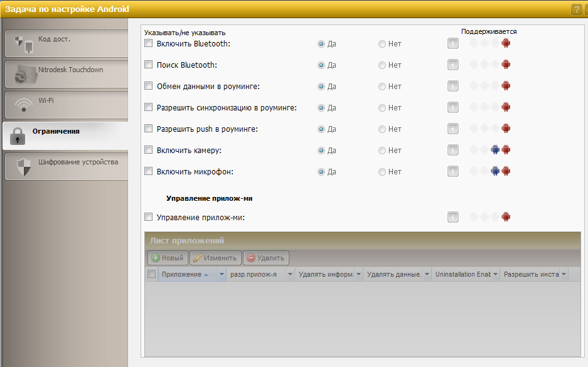The image size is (588, 367).
Task: Switch to Ограничения section
Action: [66, 136]
